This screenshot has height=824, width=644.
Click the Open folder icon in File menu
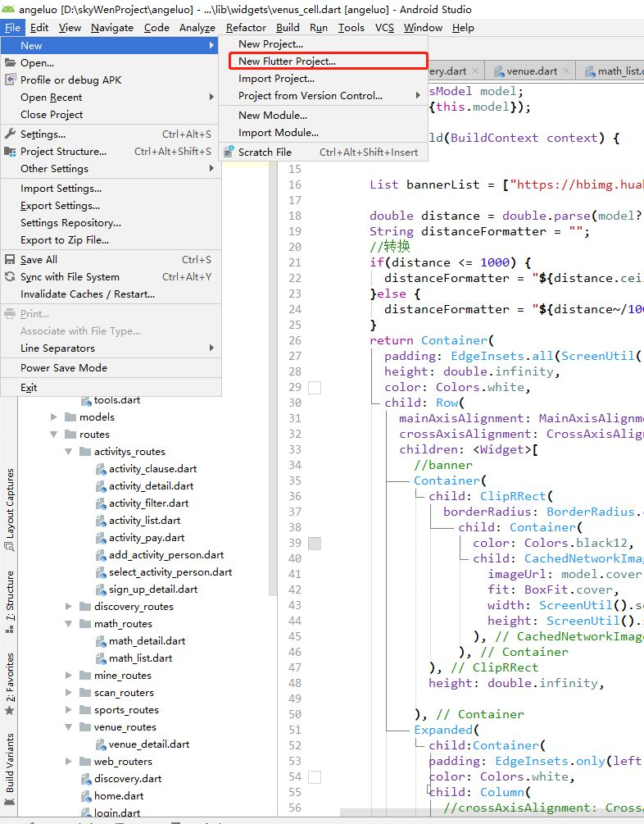[10, 62]
